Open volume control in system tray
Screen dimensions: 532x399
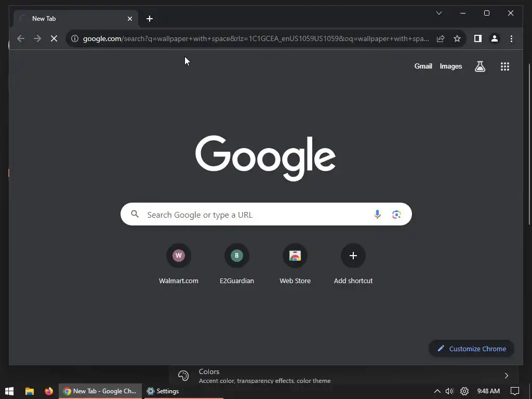point(449,391)
